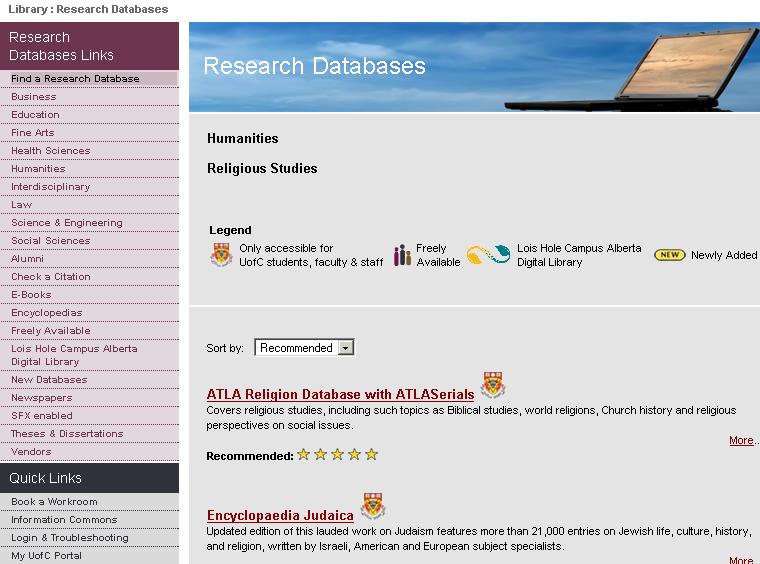Click the Research Databases banner image
The width and height of the screenshot is (760, 564).
(474, 67)
